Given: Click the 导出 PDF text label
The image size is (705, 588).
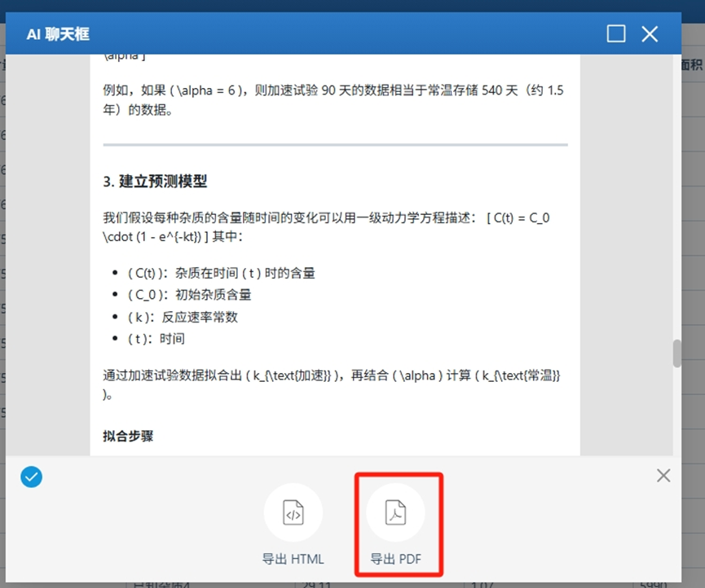Looking at the screenshot, I should [x=395, y=559].
